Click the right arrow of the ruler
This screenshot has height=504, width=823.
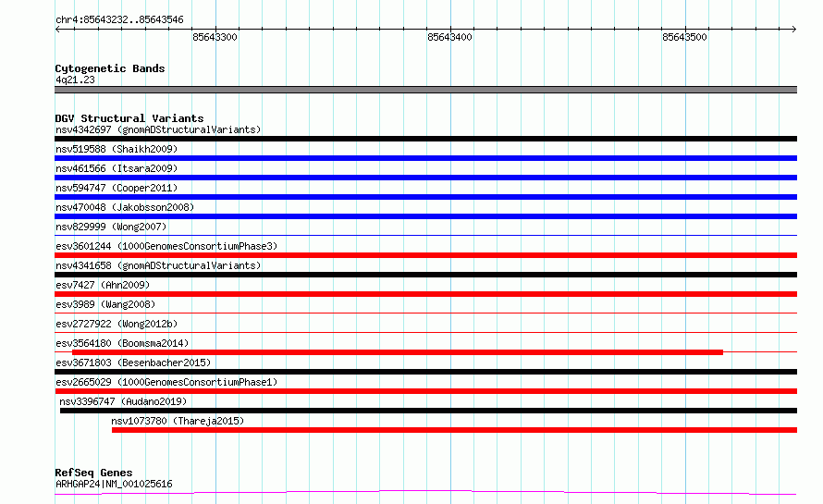point(793,29)
